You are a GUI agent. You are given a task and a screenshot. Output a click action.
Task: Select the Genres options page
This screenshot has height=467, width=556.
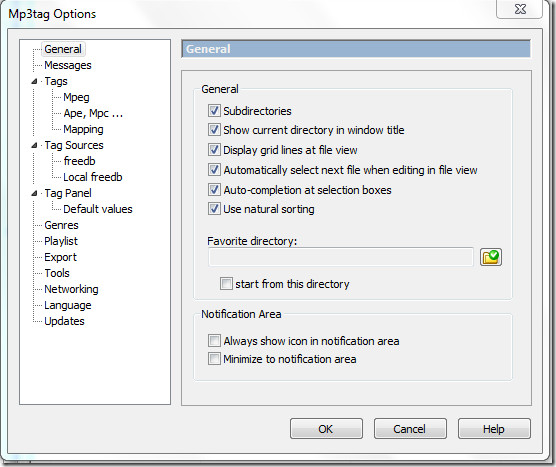click(x=61, y=225)
